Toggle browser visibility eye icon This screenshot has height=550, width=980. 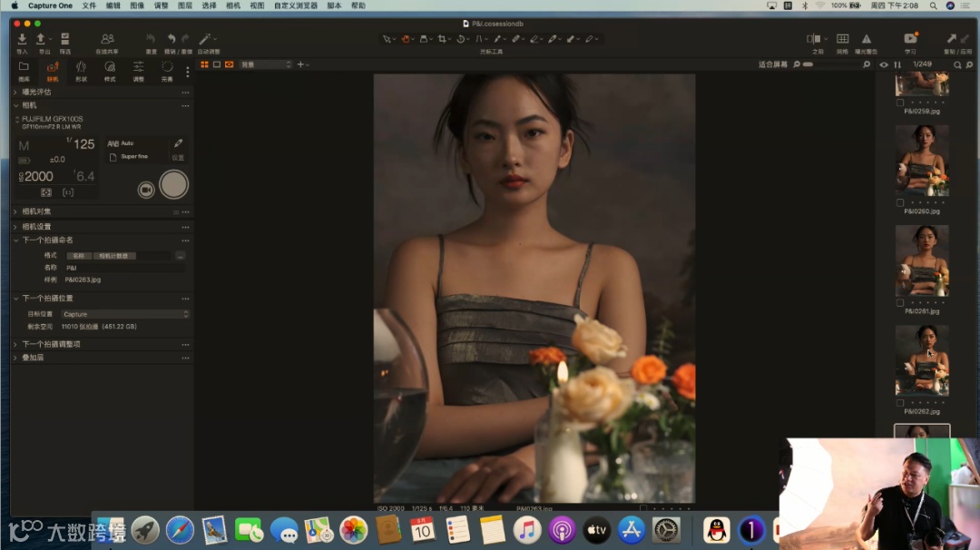[x=884, y=64]
